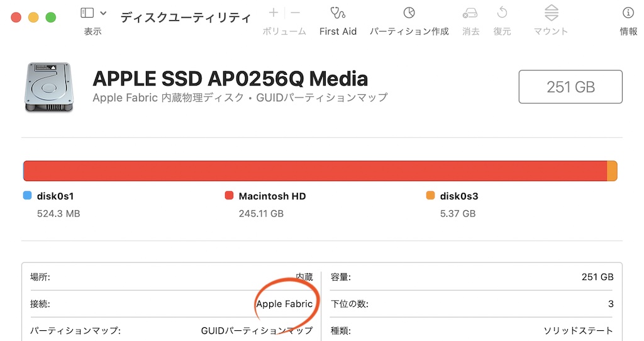Click the First Aid text label

point(338,31)
